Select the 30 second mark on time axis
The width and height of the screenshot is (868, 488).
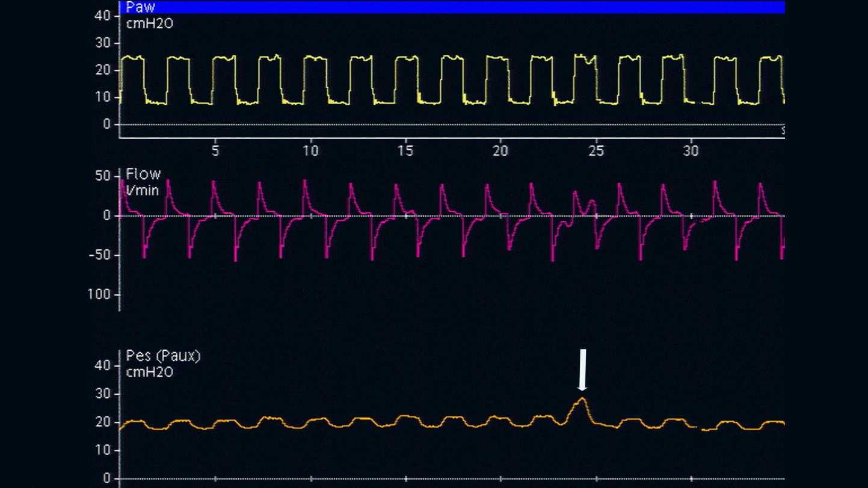click(x=691, y=151)
